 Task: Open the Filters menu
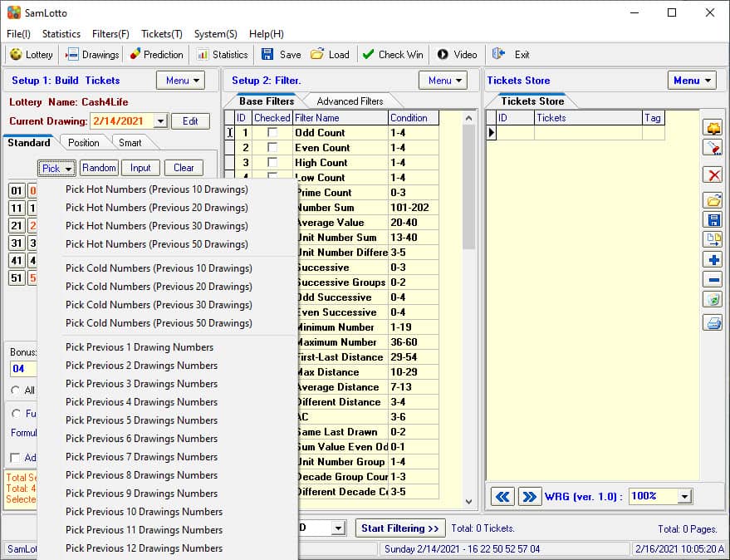tap(110, 34)
